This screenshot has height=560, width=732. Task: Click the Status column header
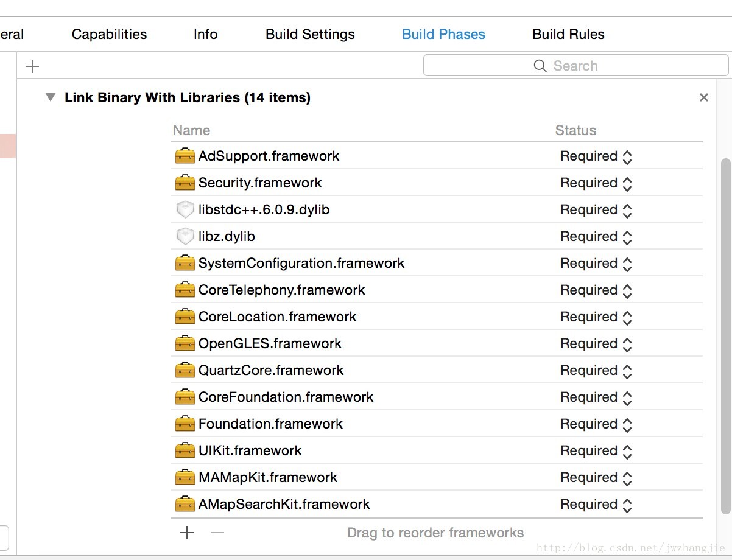click(x=575, y=130)
